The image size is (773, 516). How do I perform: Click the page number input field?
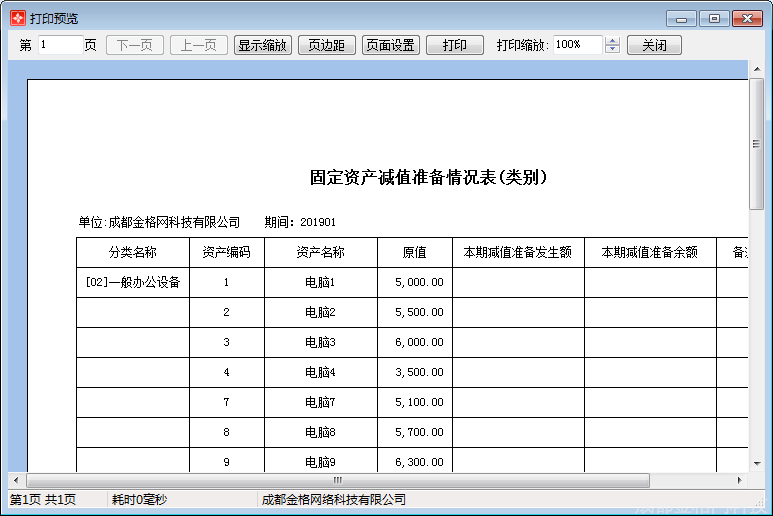pyautogui.click(x=60, y=45)
